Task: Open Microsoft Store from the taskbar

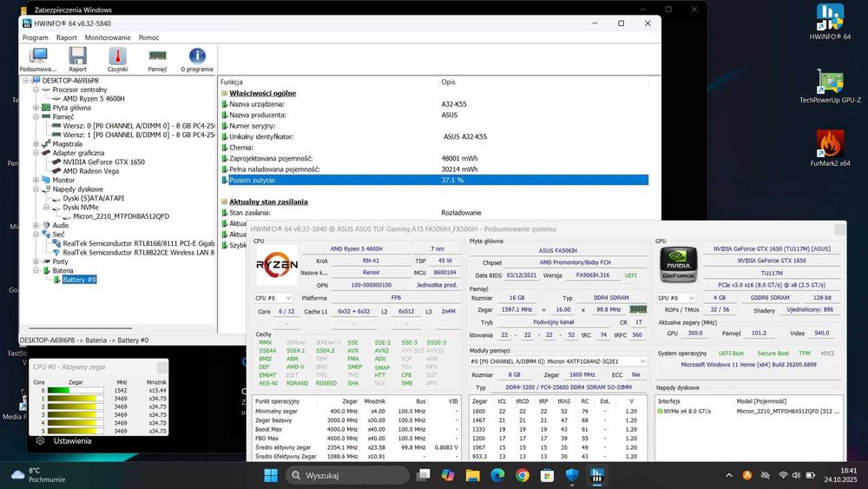Action: point(547,475)
